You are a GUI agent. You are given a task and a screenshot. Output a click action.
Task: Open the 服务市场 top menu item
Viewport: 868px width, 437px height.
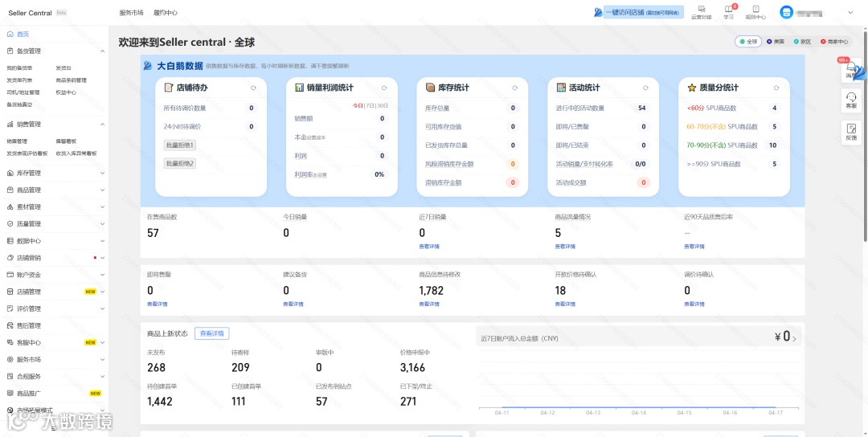[131, 13]
